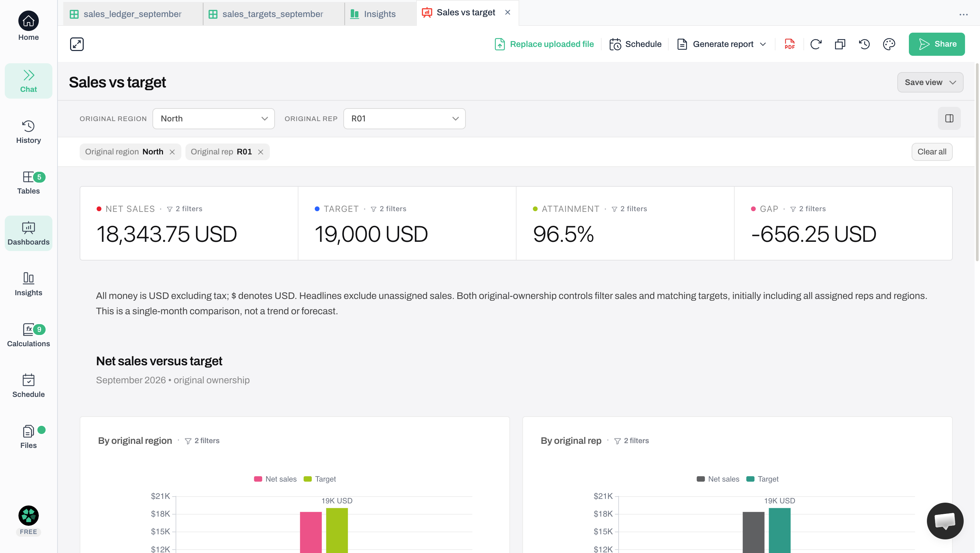
Task: Remove the Original rep R01 filter chip
Action: 261,152
